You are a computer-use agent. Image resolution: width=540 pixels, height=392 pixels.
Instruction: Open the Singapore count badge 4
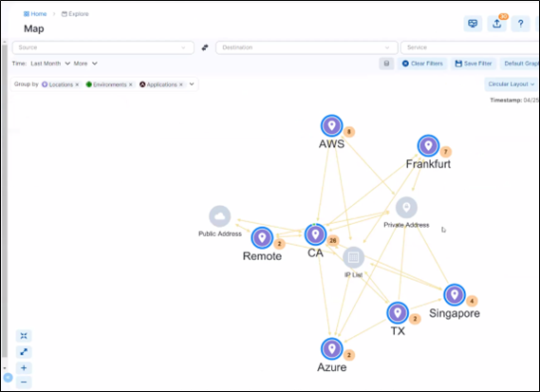click(472, 301)
